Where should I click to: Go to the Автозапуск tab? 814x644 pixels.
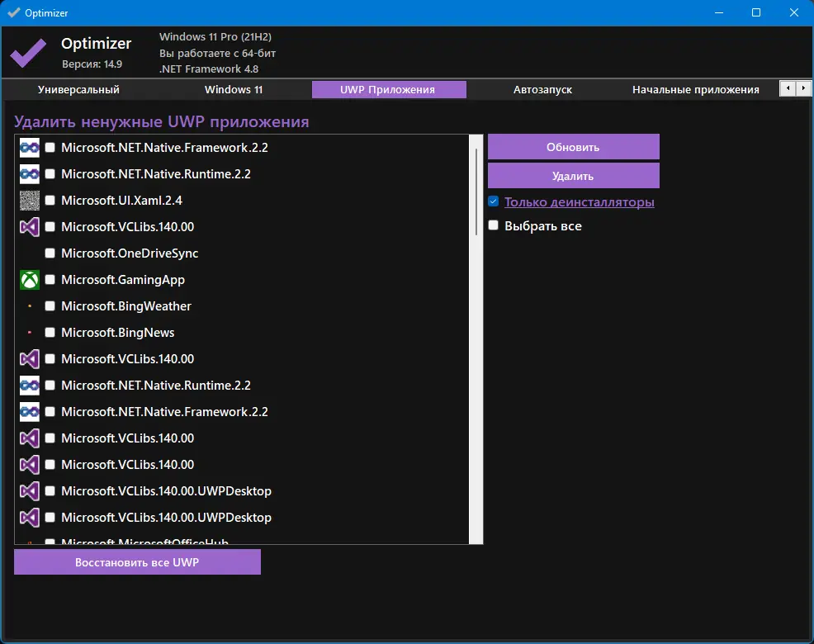pyautogui.click(x=542, y=89)
